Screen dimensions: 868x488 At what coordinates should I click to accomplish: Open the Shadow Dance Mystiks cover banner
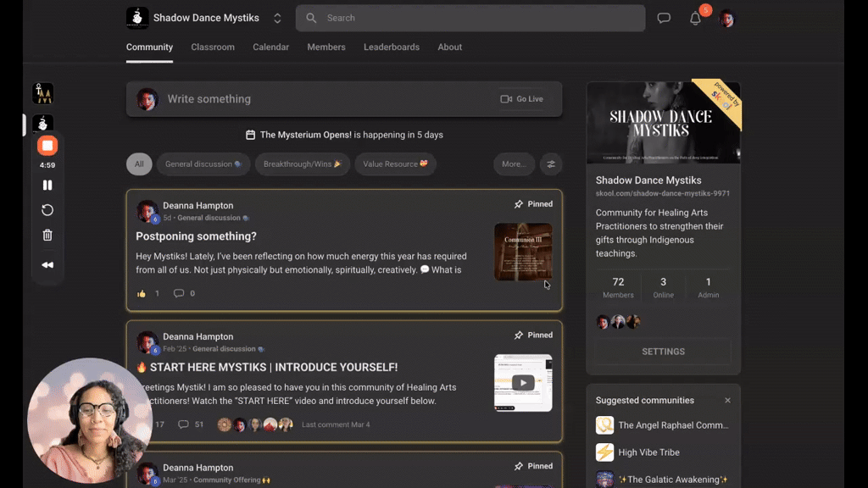pyautogui.click(x=663, y=123)
